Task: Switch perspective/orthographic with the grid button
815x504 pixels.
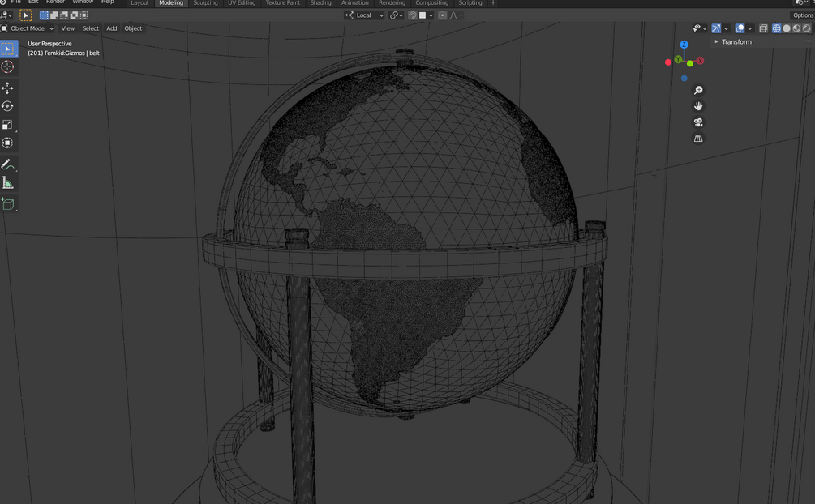Action: 698,139
